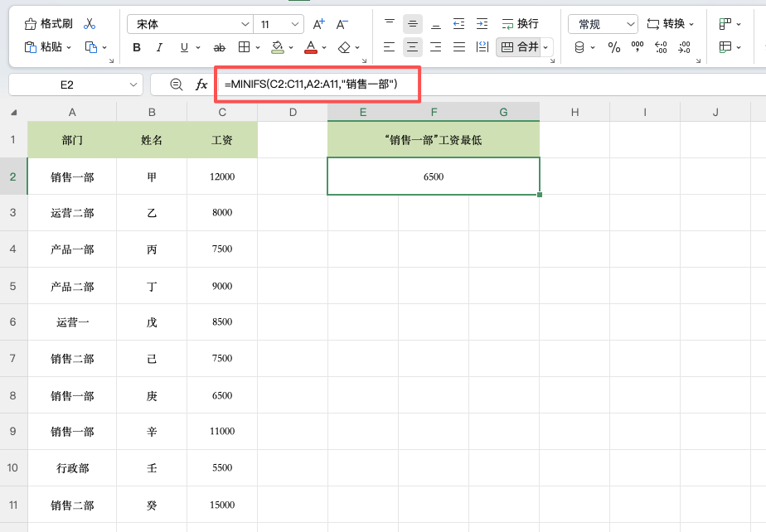Click the distributed alignment icon
The height and width of the screenshot is (532, 766).
pos(482,47)
